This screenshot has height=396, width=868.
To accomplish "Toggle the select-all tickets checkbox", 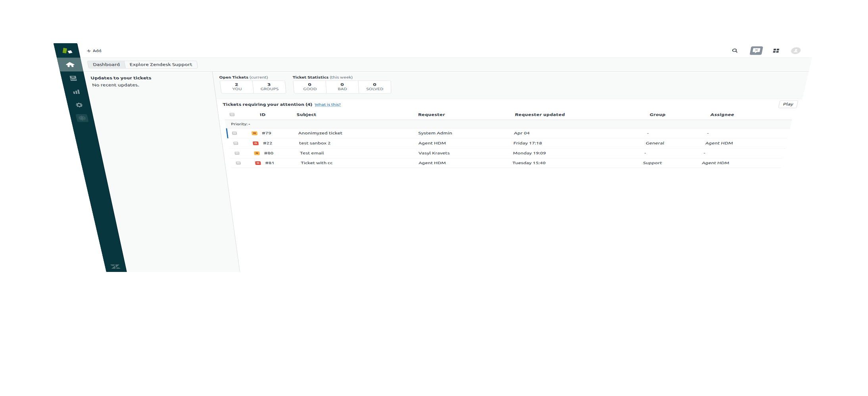I will [232, 115].
